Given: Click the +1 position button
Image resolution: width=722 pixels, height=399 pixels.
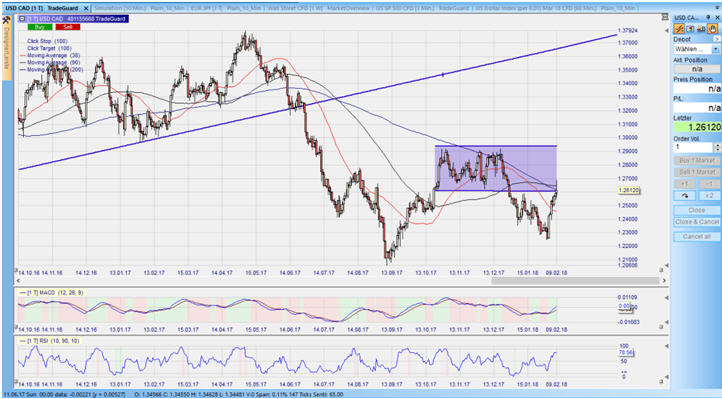Looking at the screenshot, I should (685, 184).
